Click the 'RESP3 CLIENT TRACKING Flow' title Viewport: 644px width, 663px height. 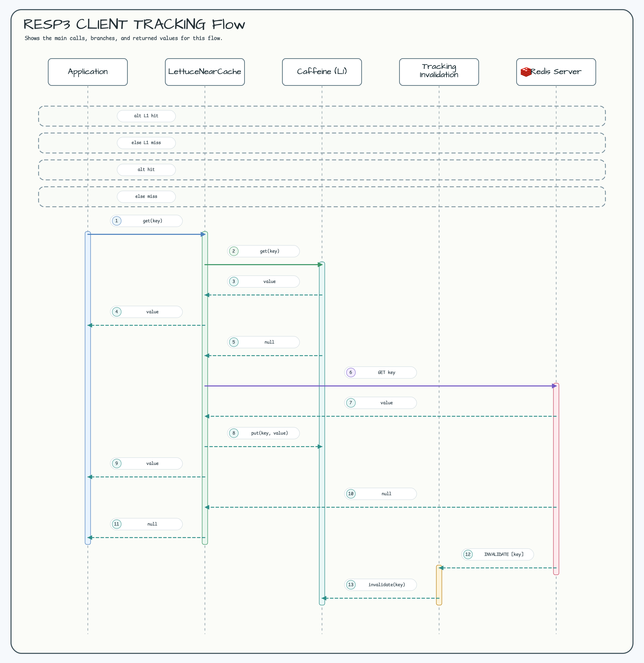[134, 24]
